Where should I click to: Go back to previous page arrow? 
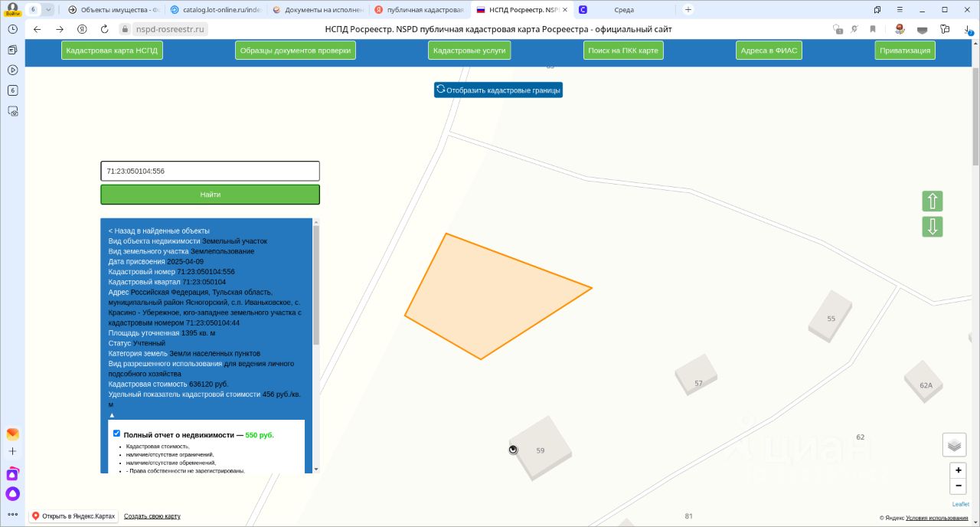pyautogui.click(x=37, y=29)
